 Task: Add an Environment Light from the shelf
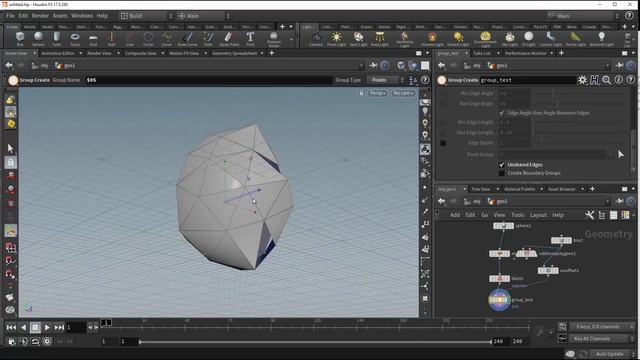[x=485, y=40]
